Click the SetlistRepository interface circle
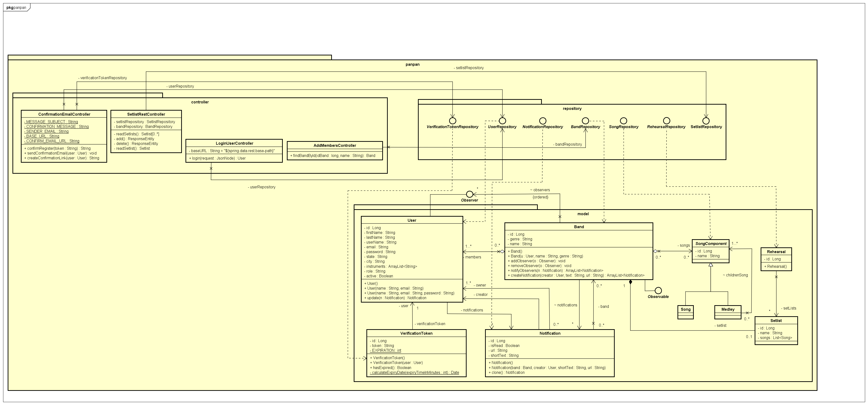868x405 pixels. (706, 121)
